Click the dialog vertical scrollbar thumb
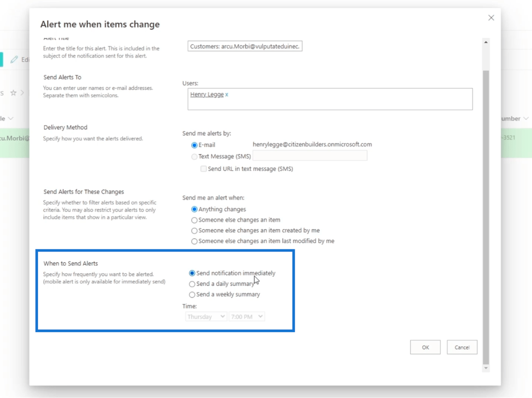The image size is (532, 398). [486, 217]
